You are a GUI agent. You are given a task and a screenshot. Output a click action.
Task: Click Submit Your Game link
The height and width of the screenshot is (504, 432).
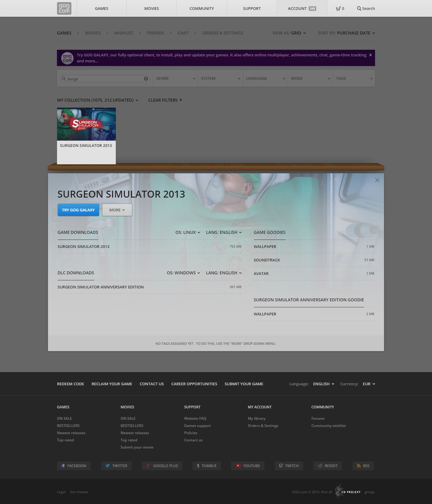244,384
